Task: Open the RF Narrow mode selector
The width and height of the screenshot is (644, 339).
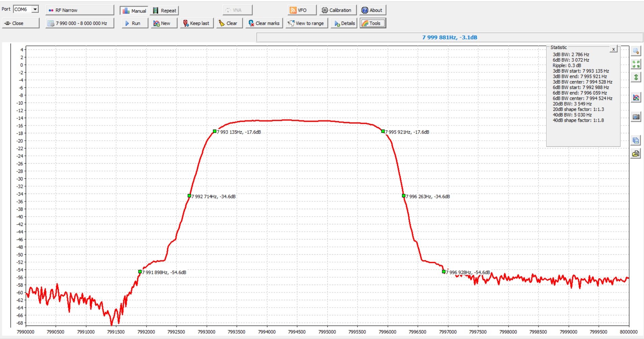Action: pyautogui.click(x=80, y=10)
